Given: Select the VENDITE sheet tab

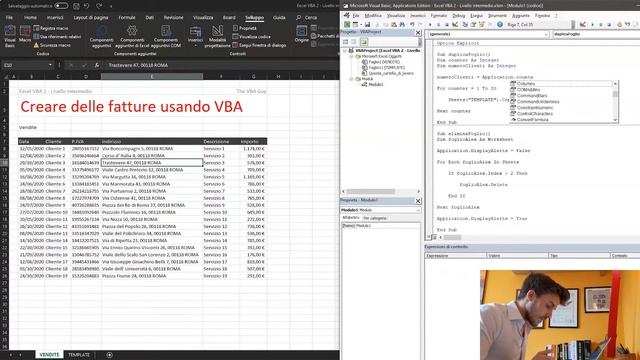Looking at the screenshot, I should 49,355.
